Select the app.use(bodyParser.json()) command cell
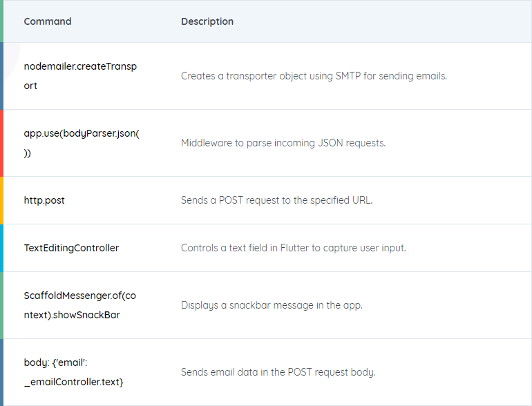This screenshot has width=532, height=406. (x=82, y=143)
